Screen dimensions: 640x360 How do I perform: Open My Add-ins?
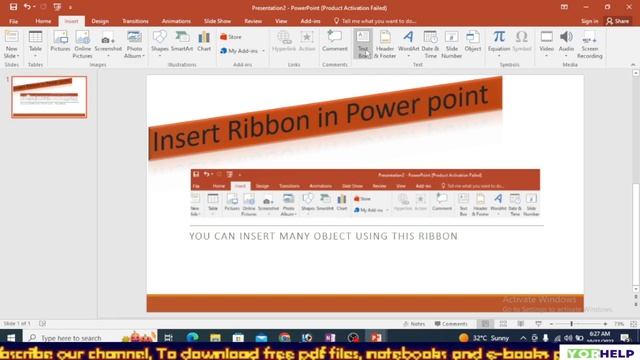(239, 51)
